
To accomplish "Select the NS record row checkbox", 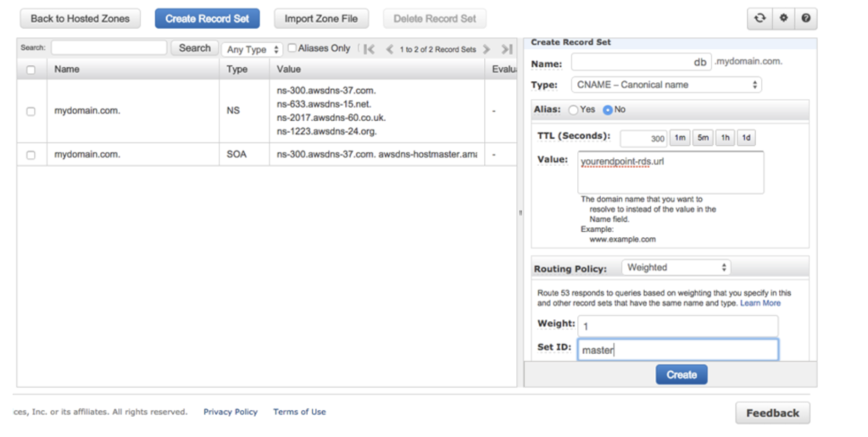I will (31, 111).
